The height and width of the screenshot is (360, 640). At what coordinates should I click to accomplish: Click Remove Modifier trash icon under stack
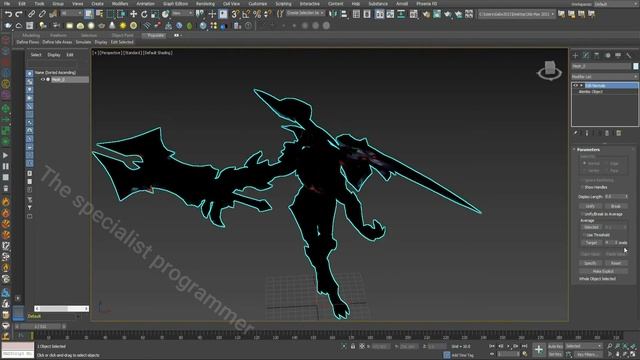click(607, 133)
